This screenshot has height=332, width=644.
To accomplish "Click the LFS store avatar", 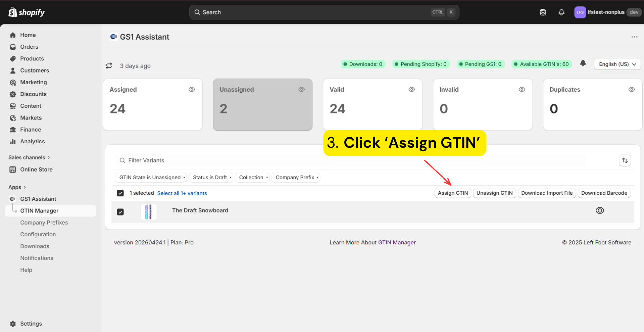I will tap(580, 12).
